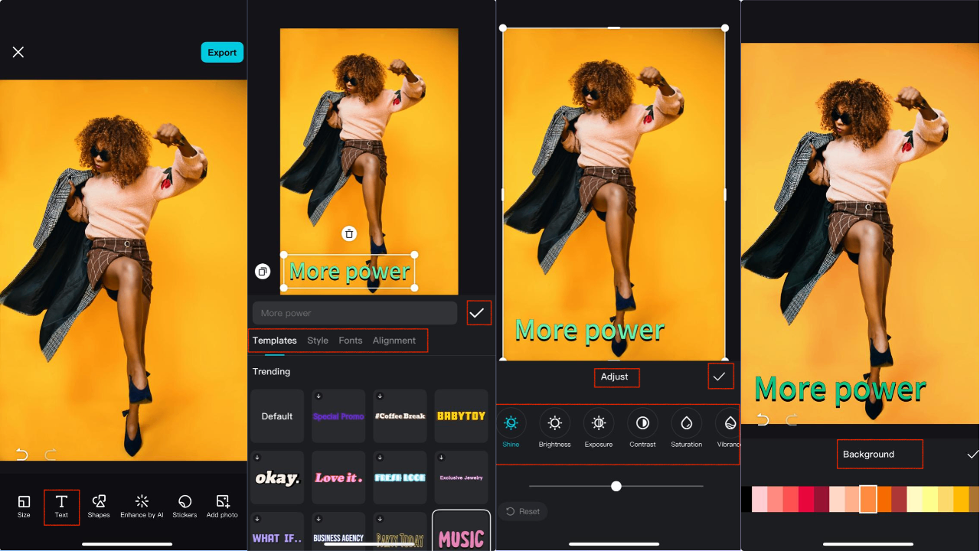
Task: Tap the Add photo icon
Action: coord(222,502)
